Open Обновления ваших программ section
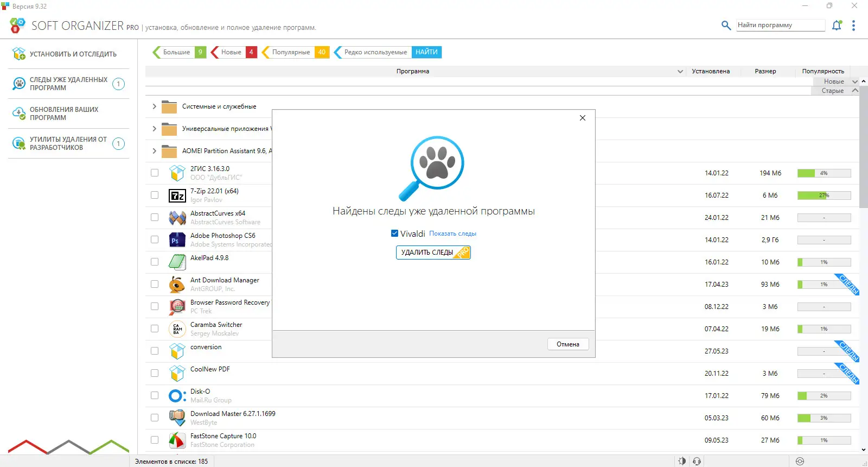Viewport: 868px width, 467px height. coord(69,113)
